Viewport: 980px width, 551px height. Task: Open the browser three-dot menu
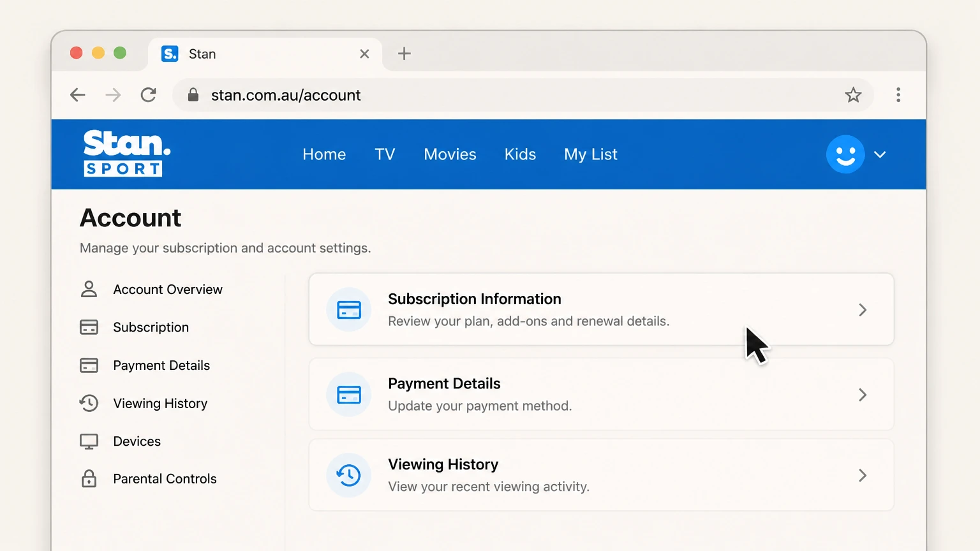898,95
